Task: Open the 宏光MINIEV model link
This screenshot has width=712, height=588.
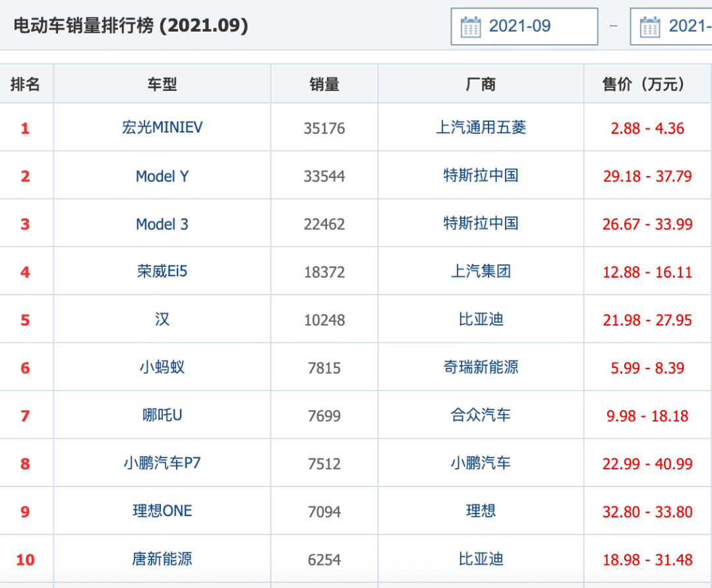Action: 162,128
